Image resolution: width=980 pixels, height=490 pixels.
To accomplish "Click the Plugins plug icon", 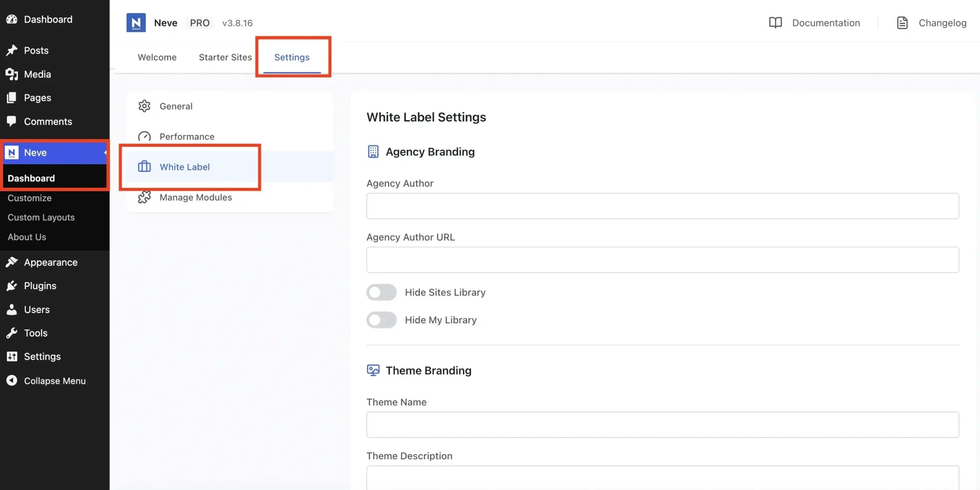I will pyautogui.click(x=12, y=286).
